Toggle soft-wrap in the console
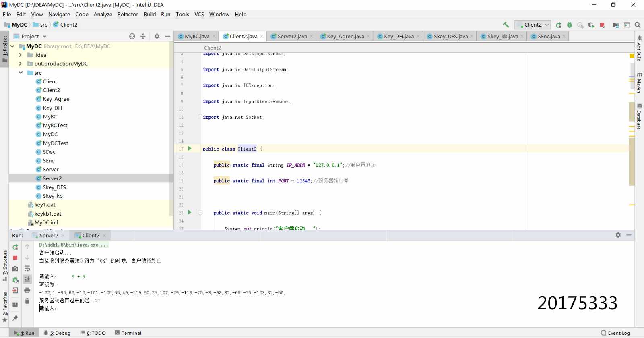Screen dimensions: 644x338 pos(27,269)
